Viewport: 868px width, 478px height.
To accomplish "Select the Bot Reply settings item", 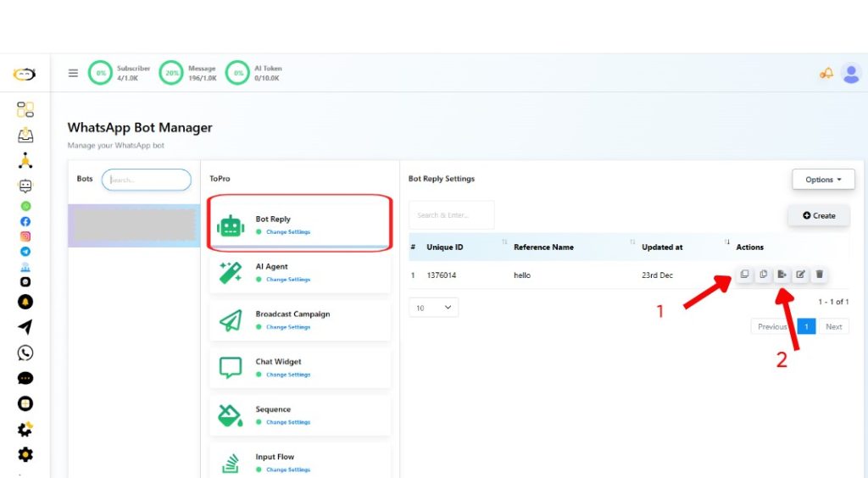I will pos(296,224).
